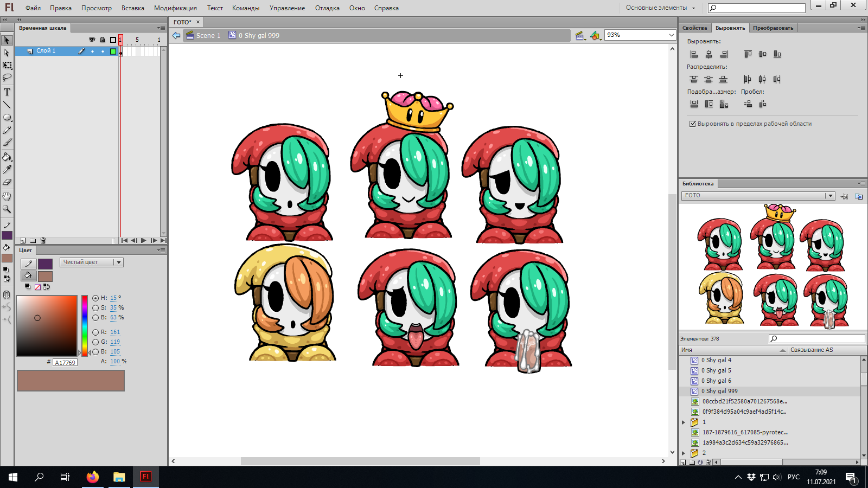Click align horizontal center icon
868x488 pixels.
click(709, 54)
